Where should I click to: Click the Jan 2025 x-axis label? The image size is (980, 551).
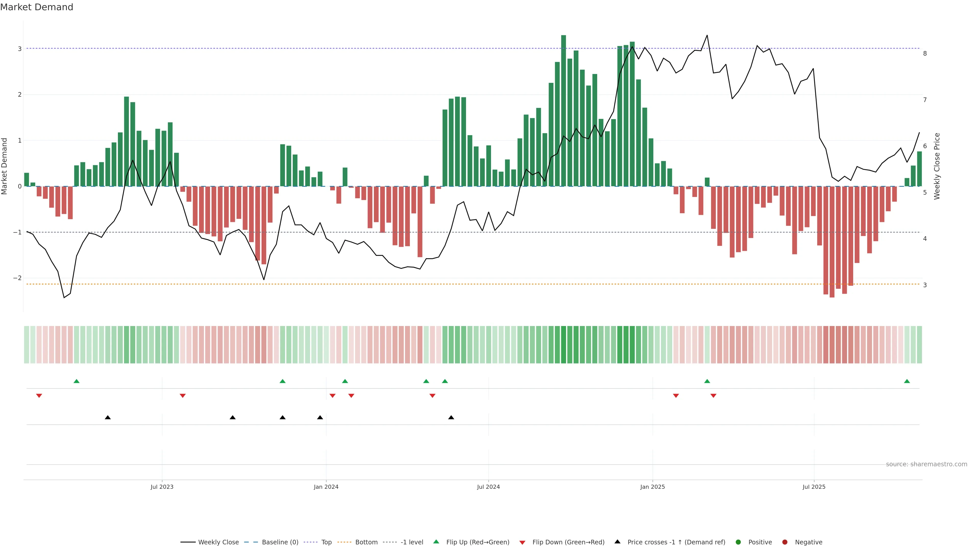point(653,487)
